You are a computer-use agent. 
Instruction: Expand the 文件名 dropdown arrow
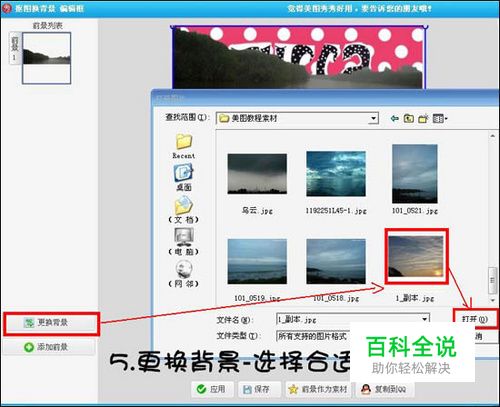coord(425,319)
